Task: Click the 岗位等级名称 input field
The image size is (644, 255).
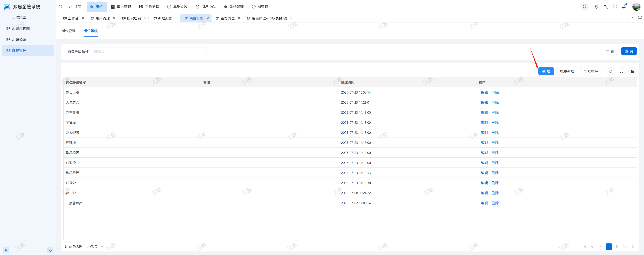Action: click(149, 51)
